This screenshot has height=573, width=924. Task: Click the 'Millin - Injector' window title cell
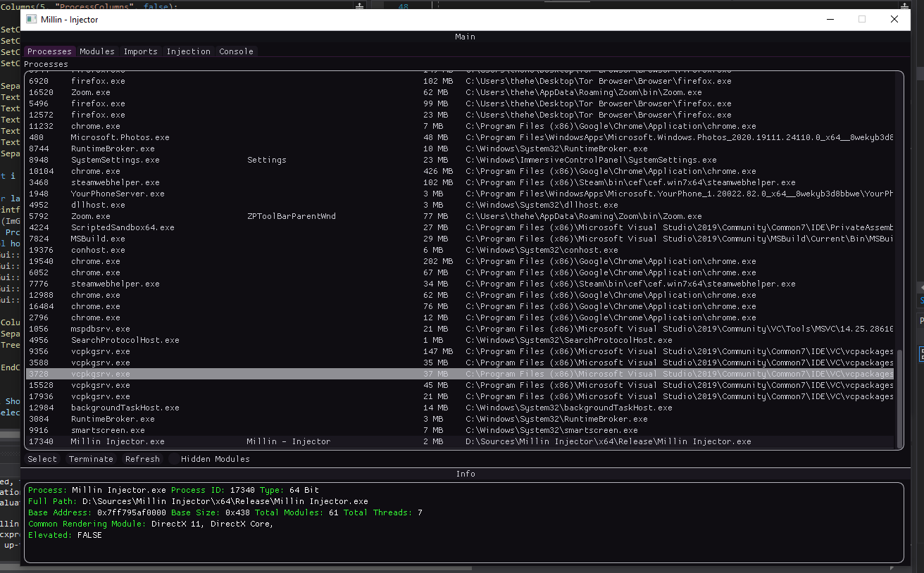[289, 441]
